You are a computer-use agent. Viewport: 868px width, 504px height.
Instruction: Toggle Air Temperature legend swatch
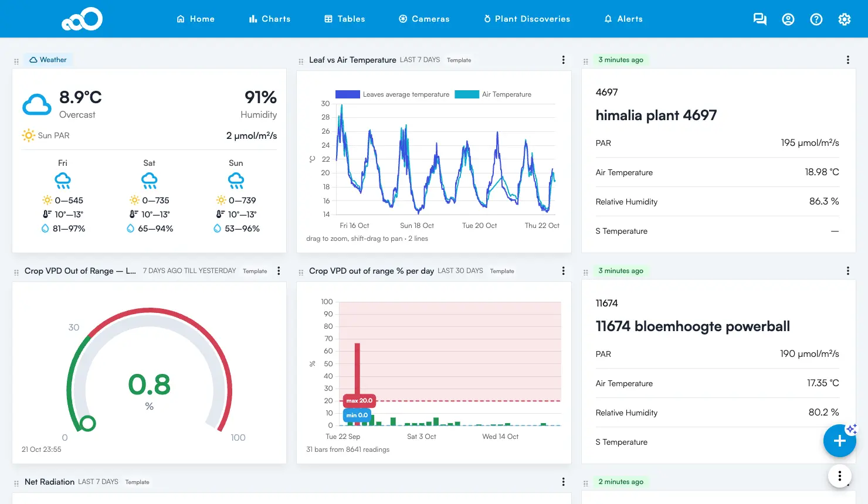466,94
